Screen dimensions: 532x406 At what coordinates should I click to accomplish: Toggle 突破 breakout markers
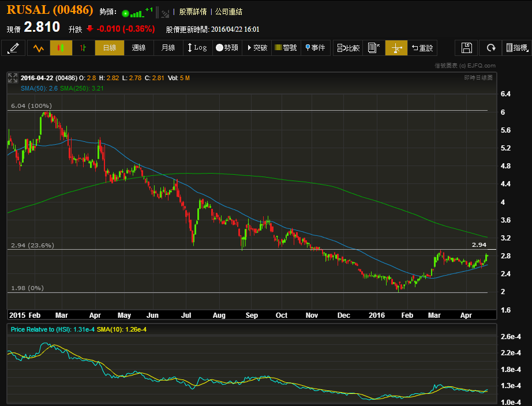pyautogui.click(x=257, y=48)
